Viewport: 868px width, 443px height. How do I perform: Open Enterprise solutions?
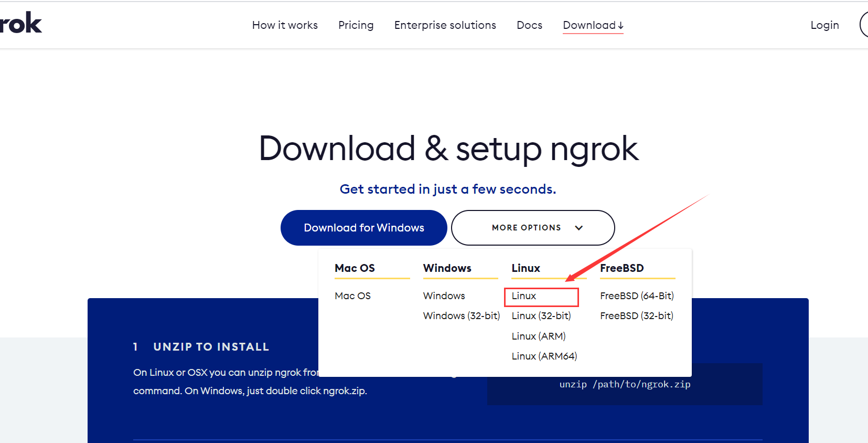(x=445, y=25)
